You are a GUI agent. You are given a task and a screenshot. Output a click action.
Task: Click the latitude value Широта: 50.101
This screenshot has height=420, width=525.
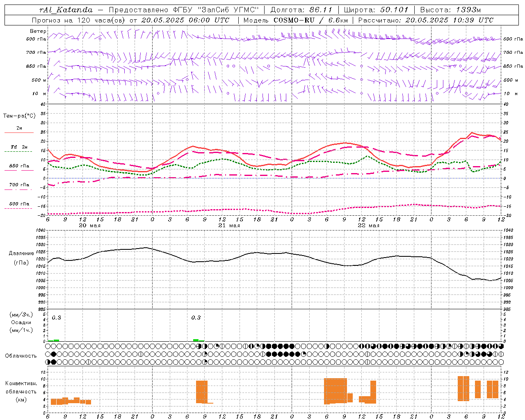[376, 10]
